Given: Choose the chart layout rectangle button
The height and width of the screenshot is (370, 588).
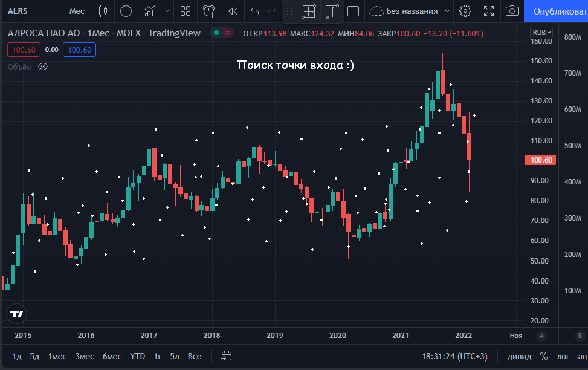Looking at the screenshot, I should (354, 11).
